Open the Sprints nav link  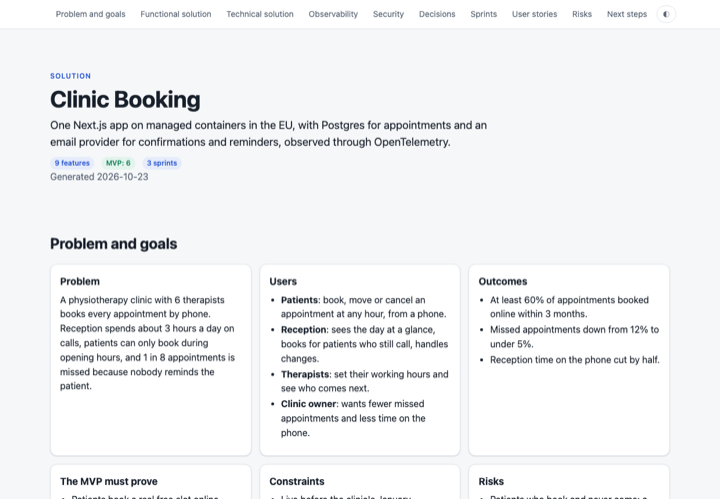coord(484,14)
